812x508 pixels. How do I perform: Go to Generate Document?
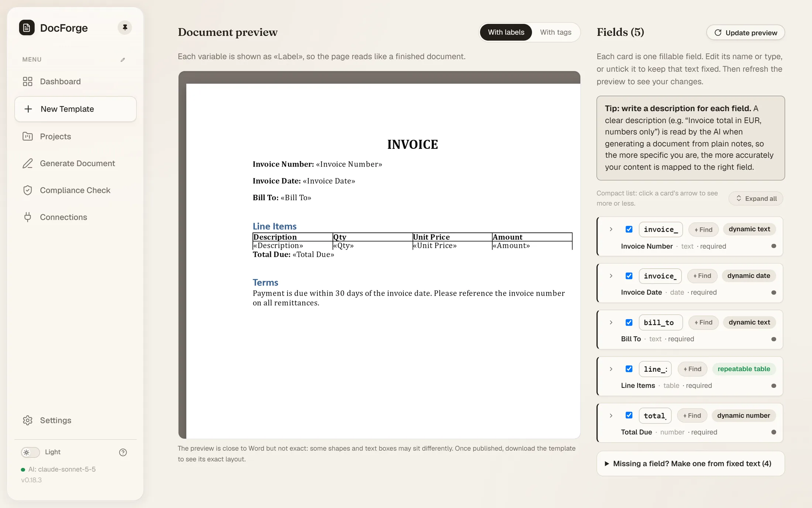click(75, 163)
